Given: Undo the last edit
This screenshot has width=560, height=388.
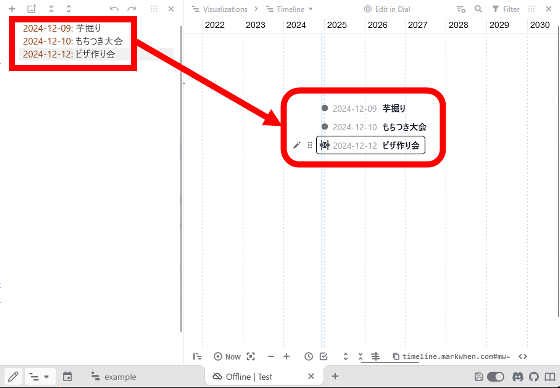Looking at the screenshot, I should click(x=114, y=9).
